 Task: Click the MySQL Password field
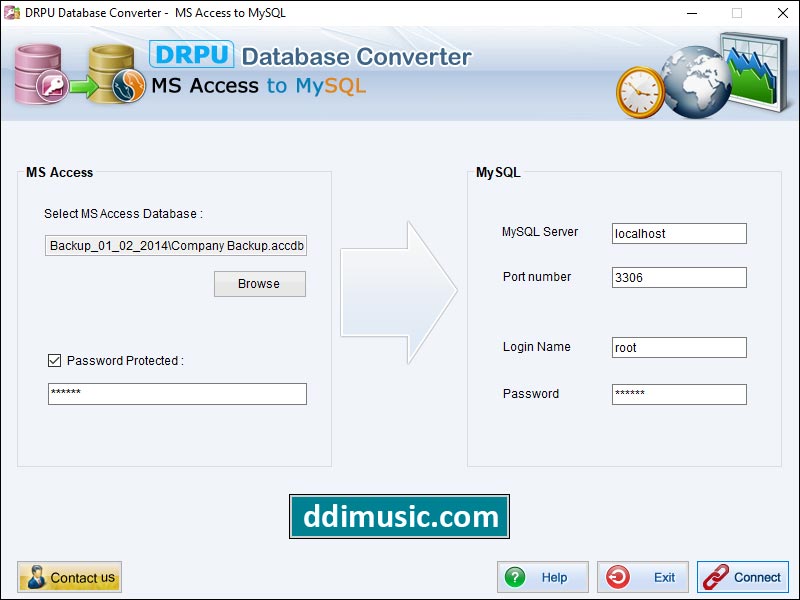point(678,394)
